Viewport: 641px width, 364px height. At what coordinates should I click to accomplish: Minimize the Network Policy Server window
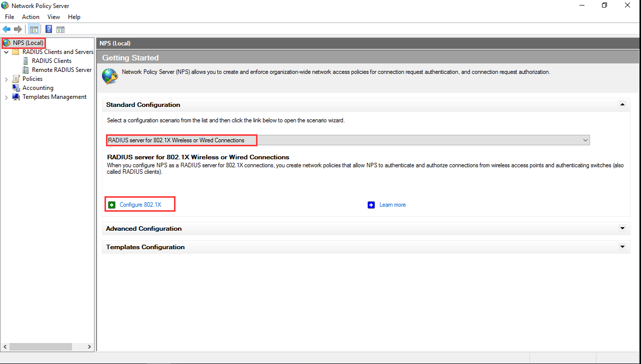click(x=582, y=5)
